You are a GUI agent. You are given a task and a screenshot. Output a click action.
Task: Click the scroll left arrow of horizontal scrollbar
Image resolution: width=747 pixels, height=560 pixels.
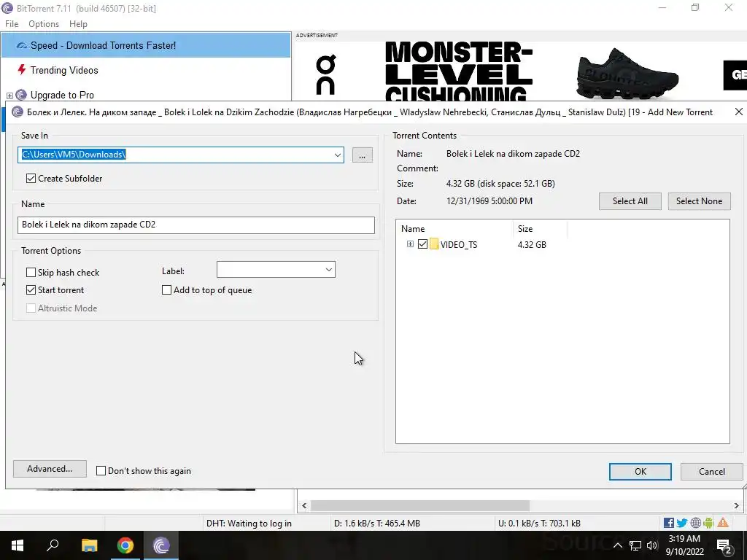[x=304, y=505]
